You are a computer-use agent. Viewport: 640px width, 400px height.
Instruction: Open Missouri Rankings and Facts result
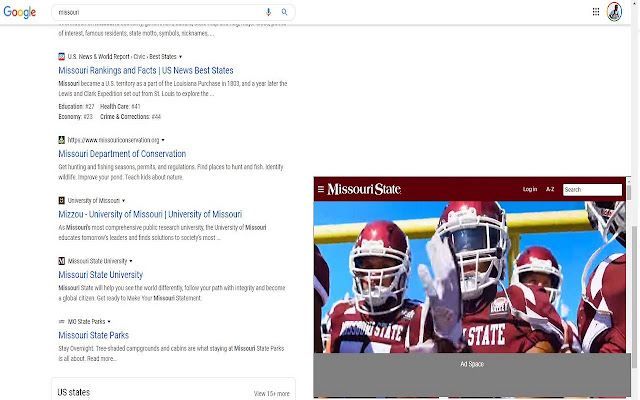pyautogui.click(x=146, y=70)
